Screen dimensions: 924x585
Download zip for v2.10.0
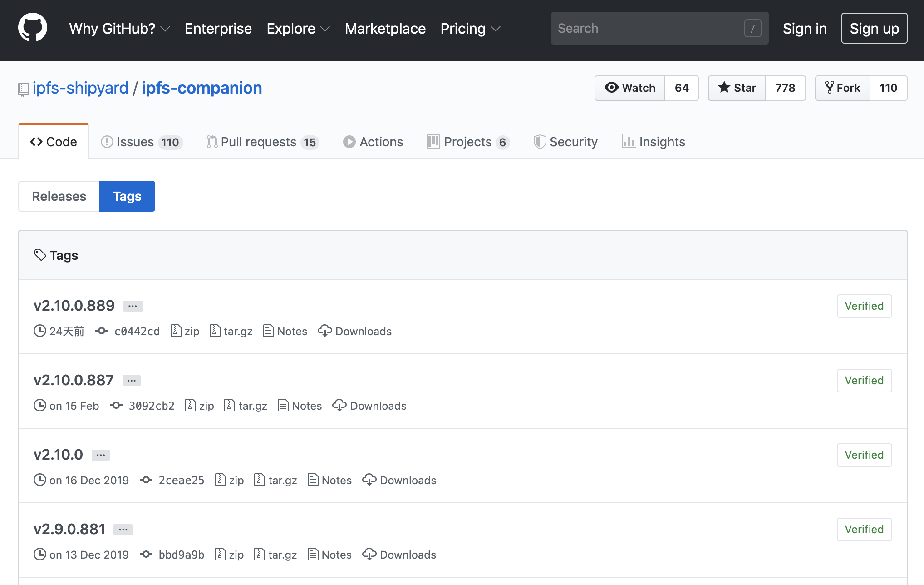230,480
